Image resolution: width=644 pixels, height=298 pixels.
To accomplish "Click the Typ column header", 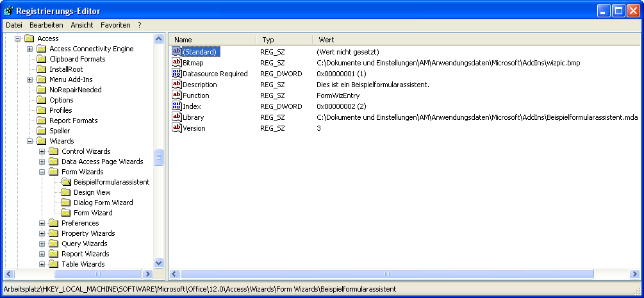I will pyautogui.click(x=283, y=40).
